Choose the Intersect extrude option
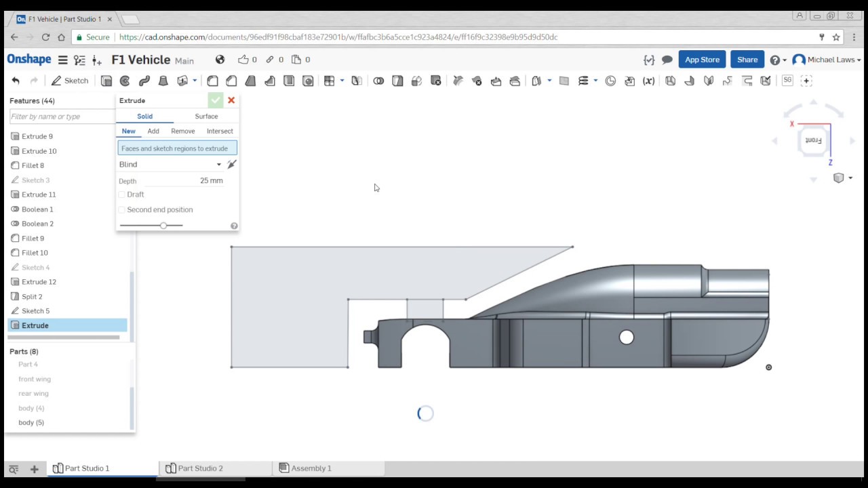Screen dimensions: 868x488 coord(220,131)
